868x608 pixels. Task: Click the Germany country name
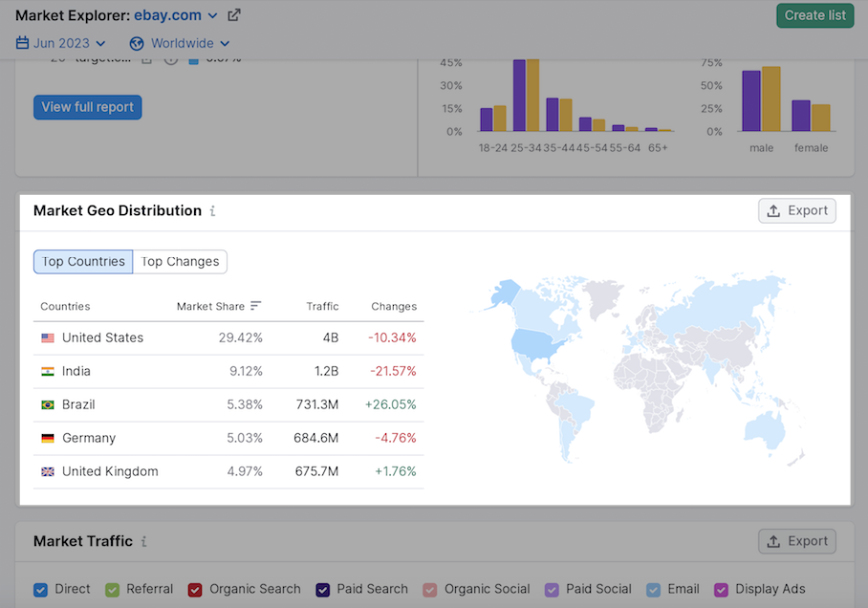(89, 439)
